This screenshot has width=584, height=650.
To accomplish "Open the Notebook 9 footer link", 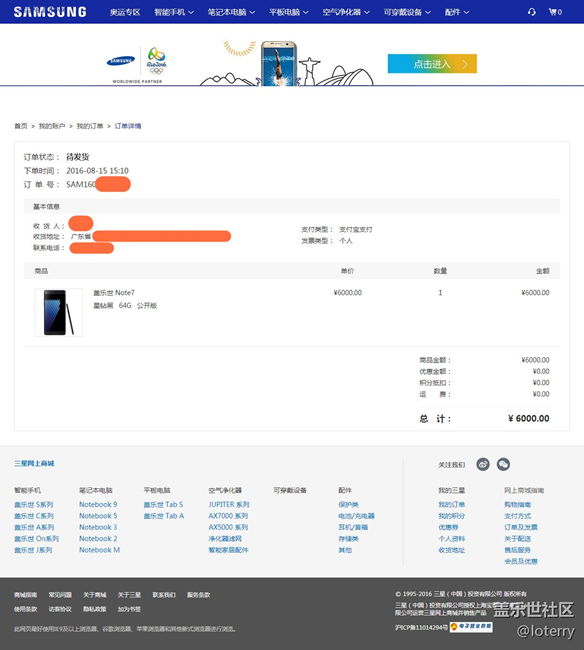I will tap(98, 504).
